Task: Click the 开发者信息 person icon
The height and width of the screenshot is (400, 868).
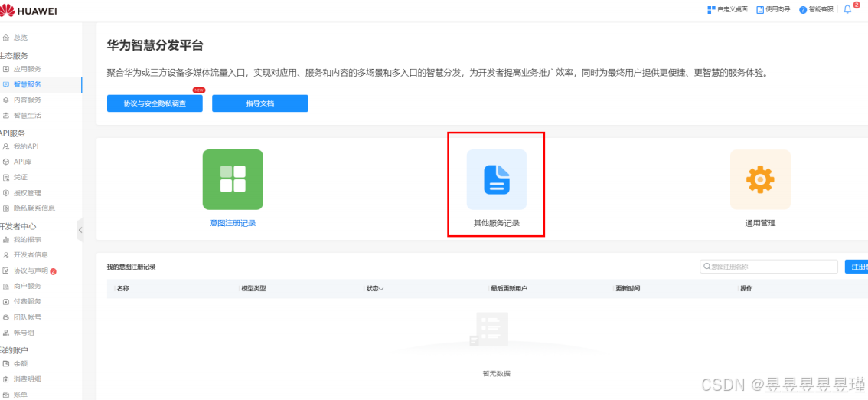Action: tap(6, 255)
